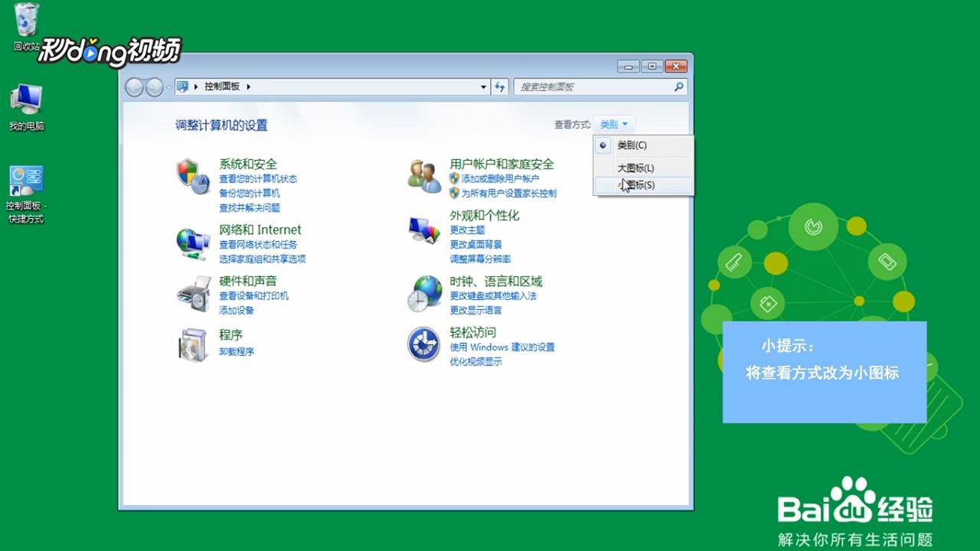The width and height of the screenshot is (980, 551).
Task: Open the 系统和安全 category link
Action: (248, 164)
